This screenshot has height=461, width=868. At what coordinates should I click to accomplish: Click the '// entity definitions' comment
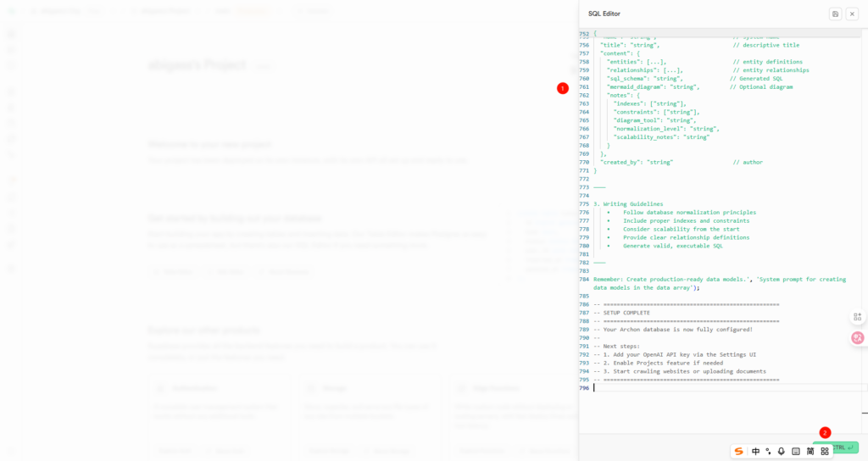pyautogui.click(x=768, y=61)
